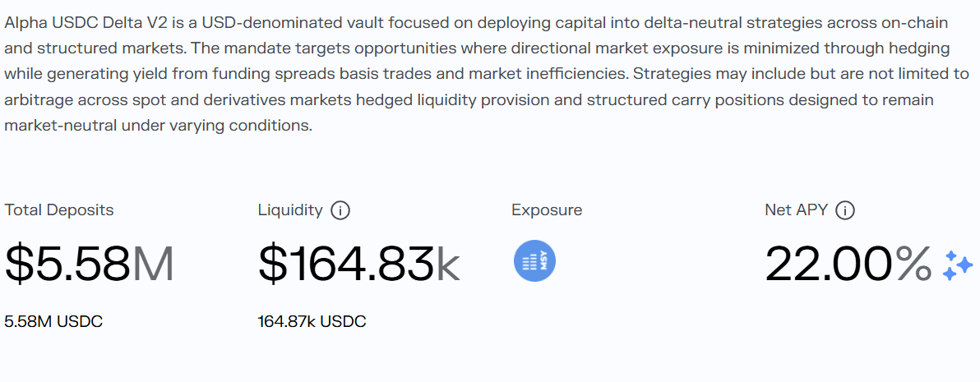
Task: Select the $5.58M total deposits figure
Action: (90, 264)
